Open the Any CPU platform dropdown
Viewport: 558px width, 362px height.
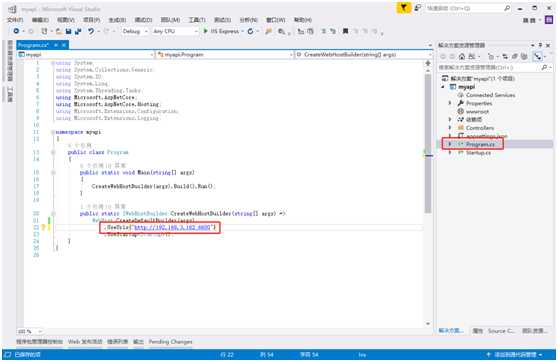point(175,31)
